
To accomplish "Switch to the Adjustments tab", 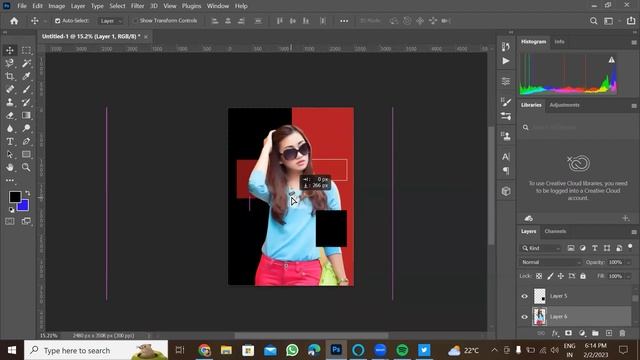I will point(564,105).
